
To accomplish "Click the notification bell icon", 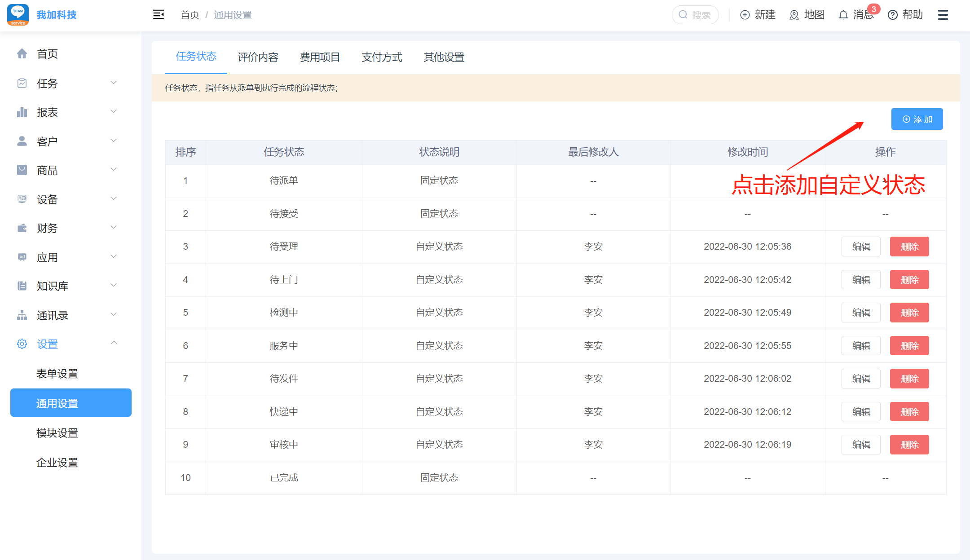I will pos(843,15).
